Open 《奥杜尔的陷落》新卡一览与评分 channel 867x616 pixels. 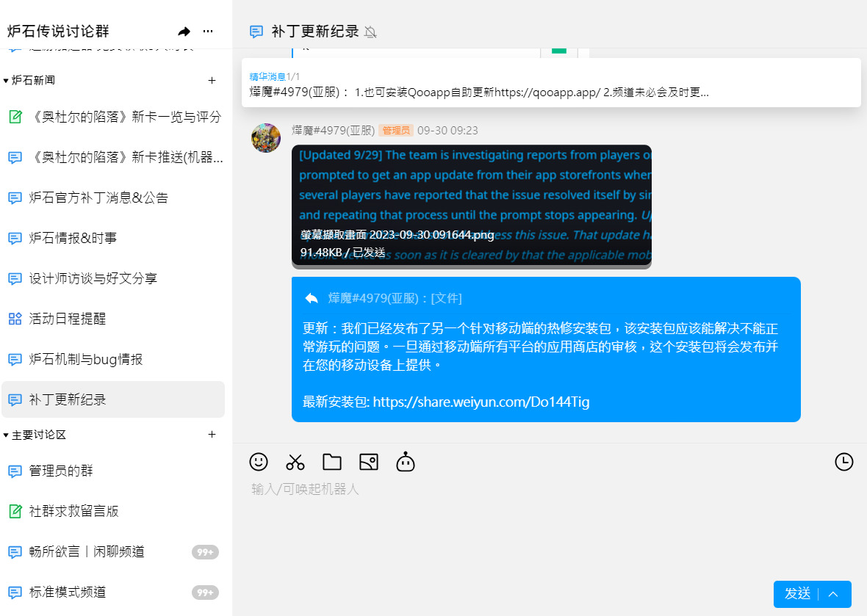(113, 117)
